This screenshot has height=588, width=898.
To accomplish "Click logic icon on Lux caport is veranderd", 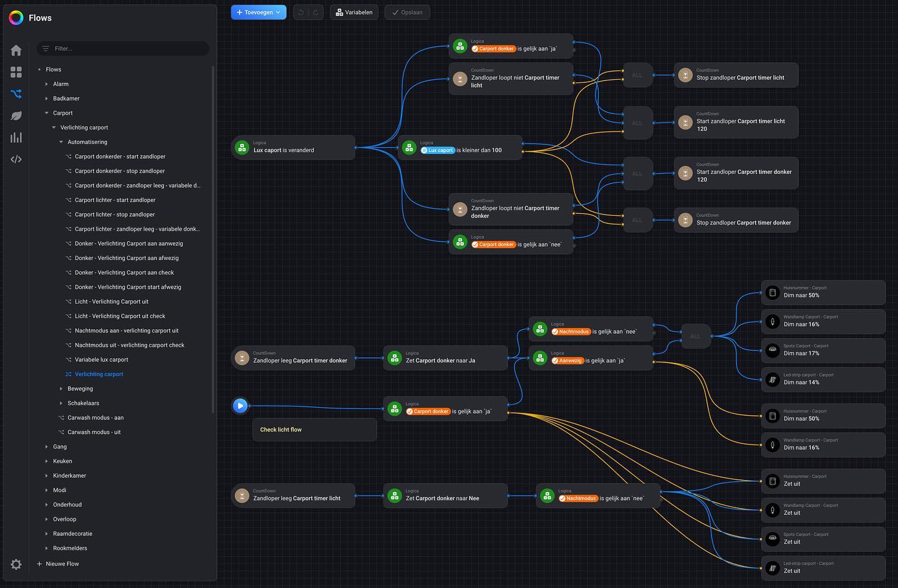I will point(243,148).
